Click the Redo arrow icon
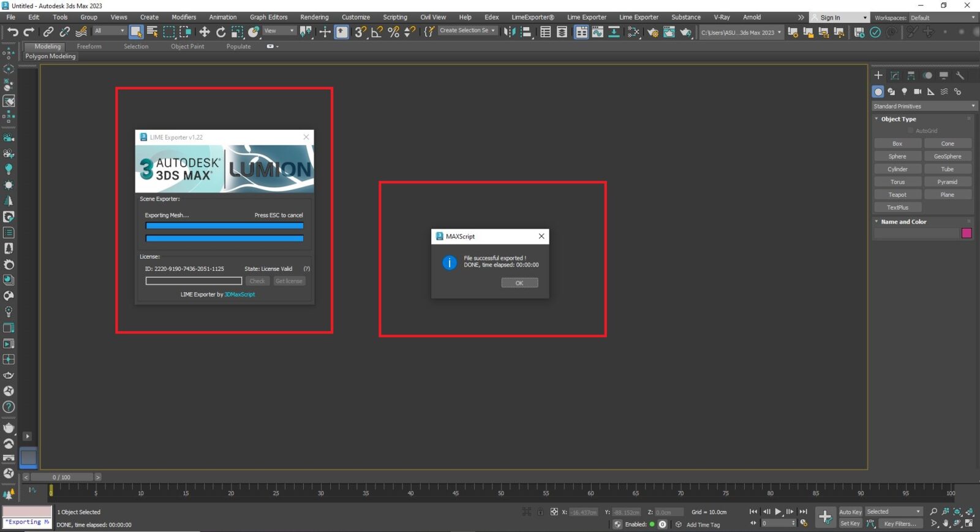Viewport: 980px width, 532px height. [28, 32]
